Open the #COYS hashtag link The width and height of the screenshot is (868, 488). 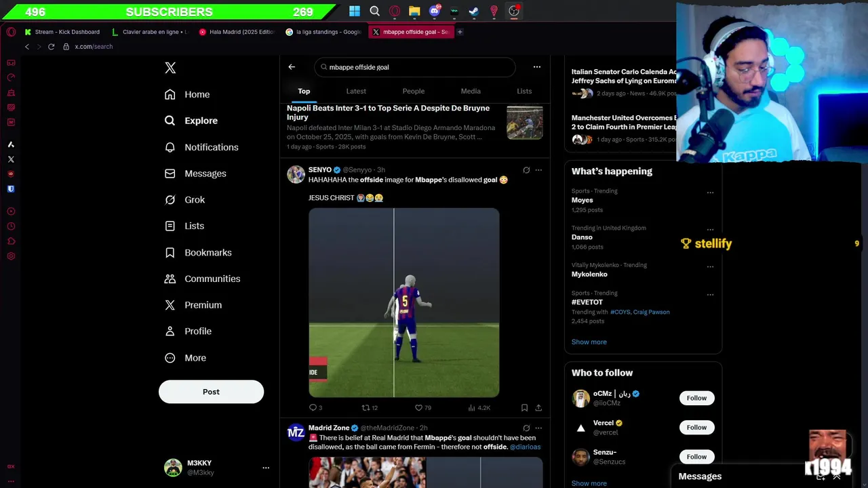pos(620,312)
